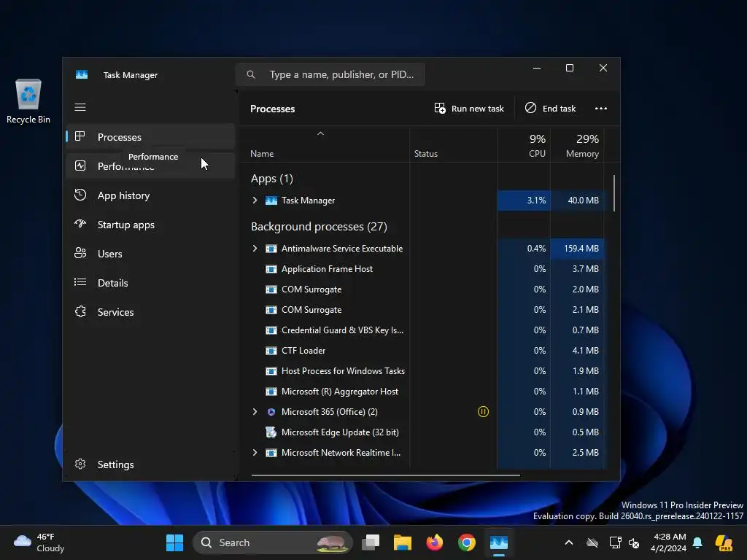Switch to the Processes tab label
Image resolution: width=747 pixels, height=560 pixels.
(x=120, y=137)
